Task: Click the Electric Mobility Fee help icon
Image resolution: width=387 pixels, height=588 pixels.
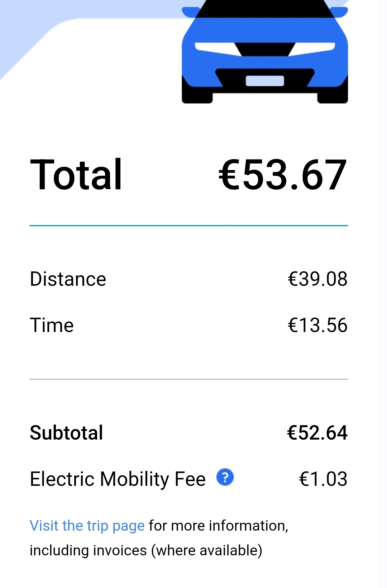Action: click(x=225, y=478)
